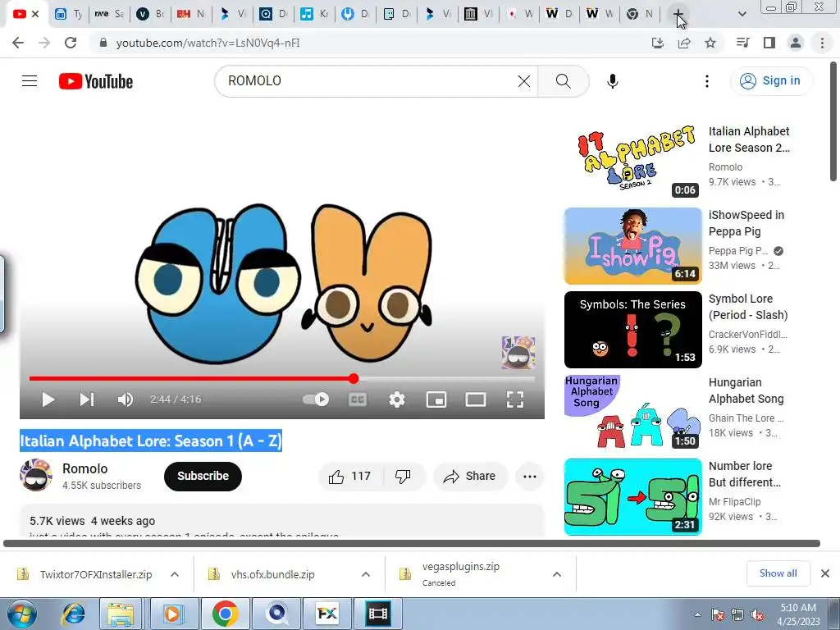Toggle subtitles/closed captions button

pyautogui.click(x=358, y=399)
